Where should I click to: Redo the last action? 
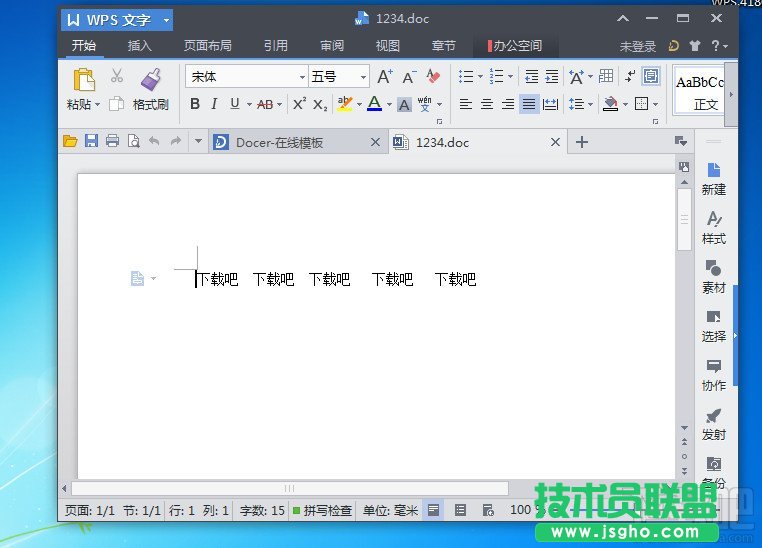[x=175, y=141]
